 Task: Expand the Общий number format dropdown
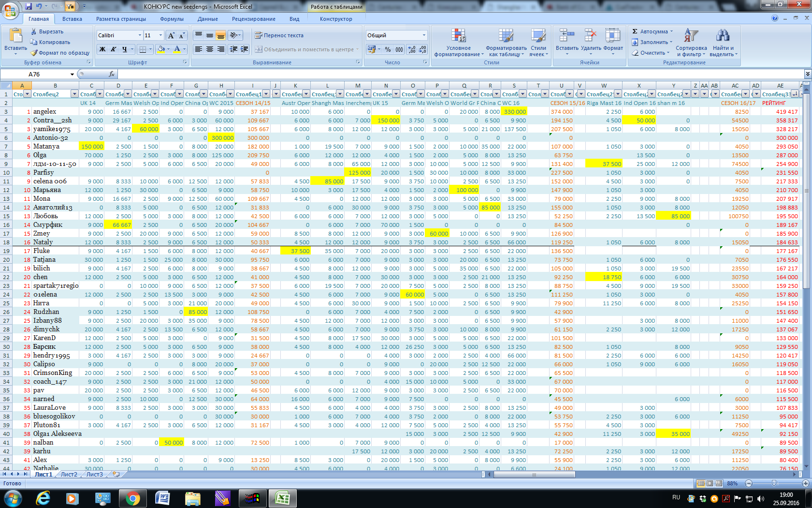click(424, 35)
